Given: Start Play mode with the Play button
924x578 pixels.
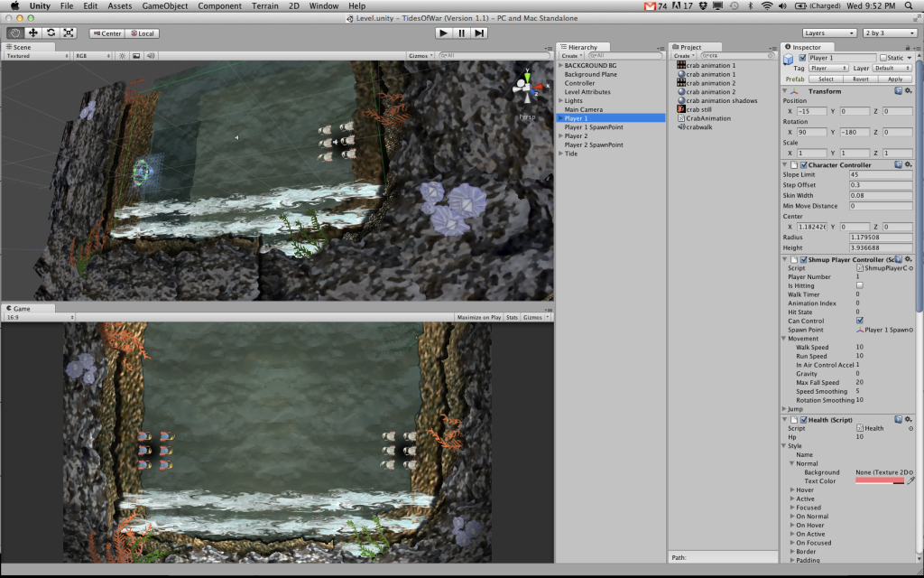Looking at the screenshot, I should click(443, 33).
